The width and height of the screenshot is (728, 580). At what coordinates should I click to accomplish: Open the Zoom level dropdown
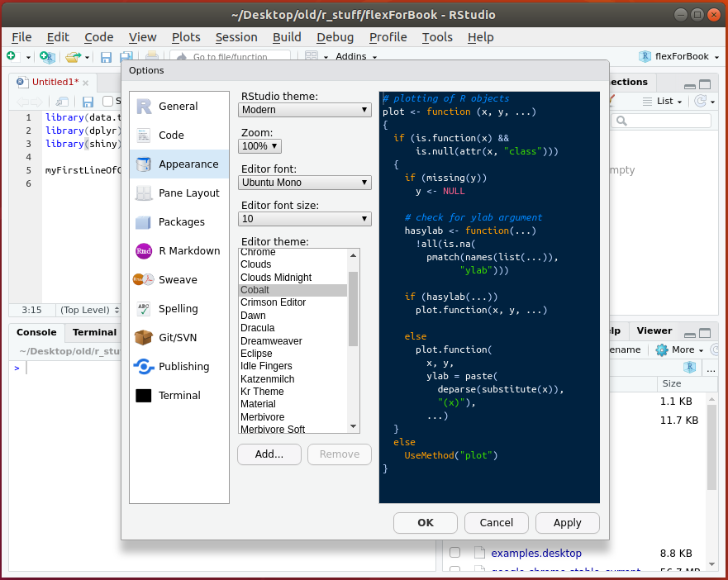pos(259,146)
